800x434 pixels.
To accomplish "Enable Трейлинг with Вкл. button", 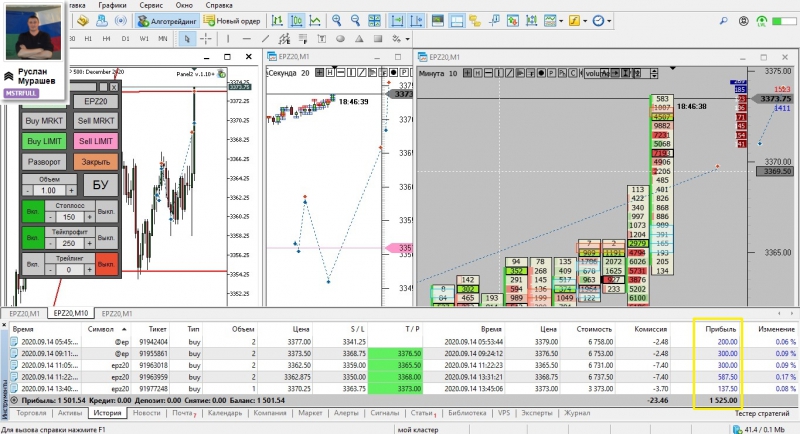I will [33, 264].
